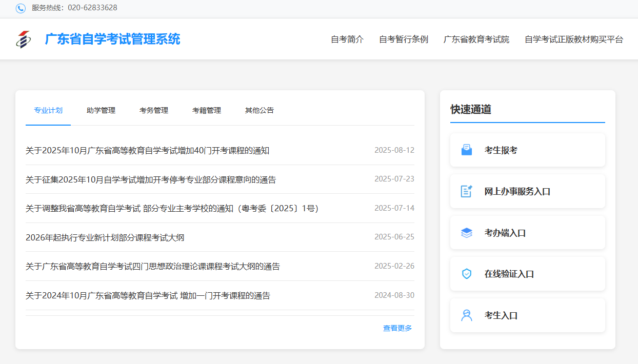Open the 考生报考 quick access button
The image size is (638, 364).
(527, 150)
